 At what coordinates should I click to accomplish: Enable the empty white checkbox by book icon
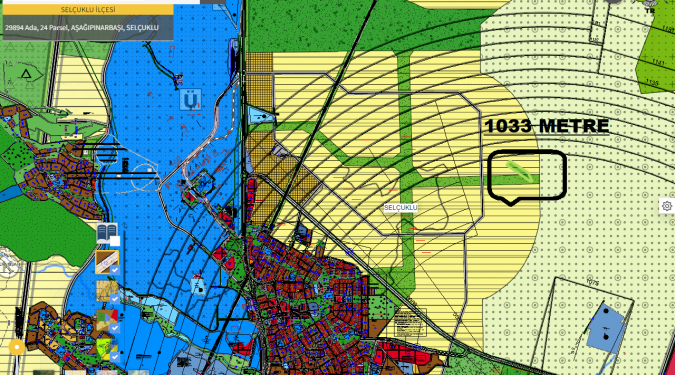[x=115, y=241]
